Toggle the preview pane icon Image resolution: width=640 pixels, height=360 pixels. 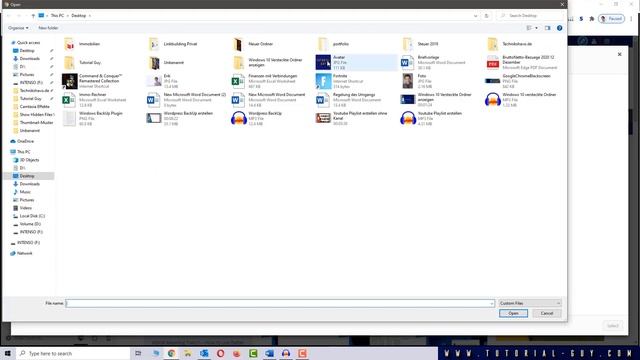point(547,28)
